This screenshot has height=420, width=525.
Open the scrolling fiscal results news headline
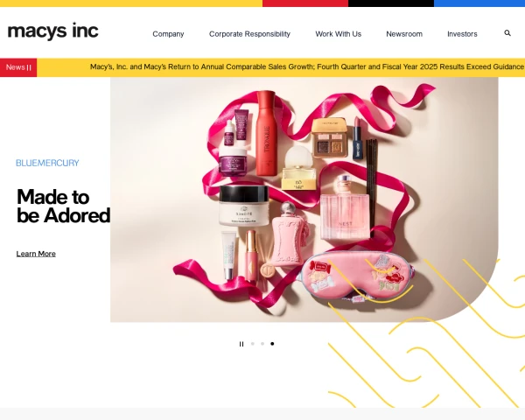point(307,67)
